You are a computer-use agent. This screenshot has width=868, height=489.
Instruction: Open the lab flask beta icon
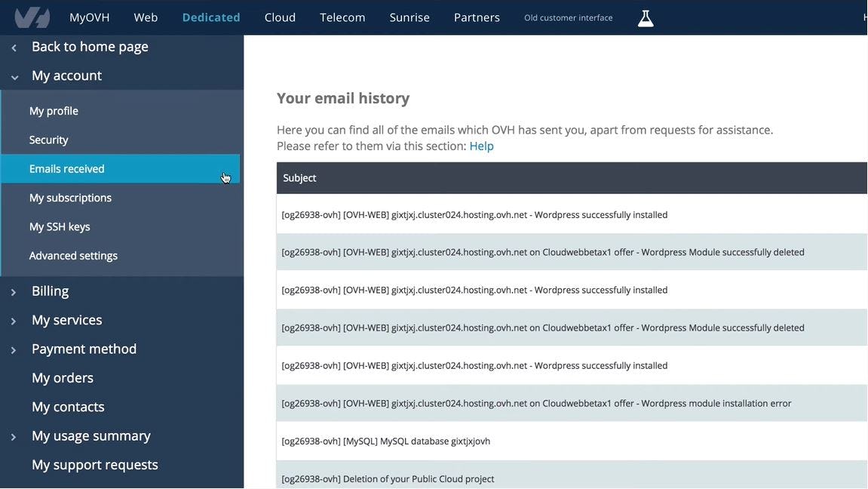click(x=646, y=18)
